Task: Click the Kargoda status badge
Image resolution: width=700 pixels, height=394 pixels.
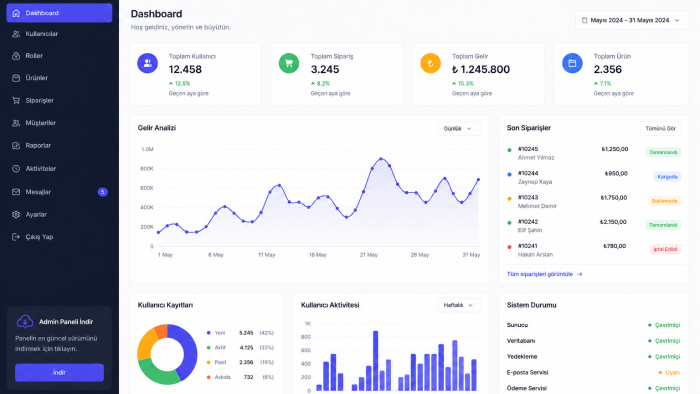Action: point(667,177)
